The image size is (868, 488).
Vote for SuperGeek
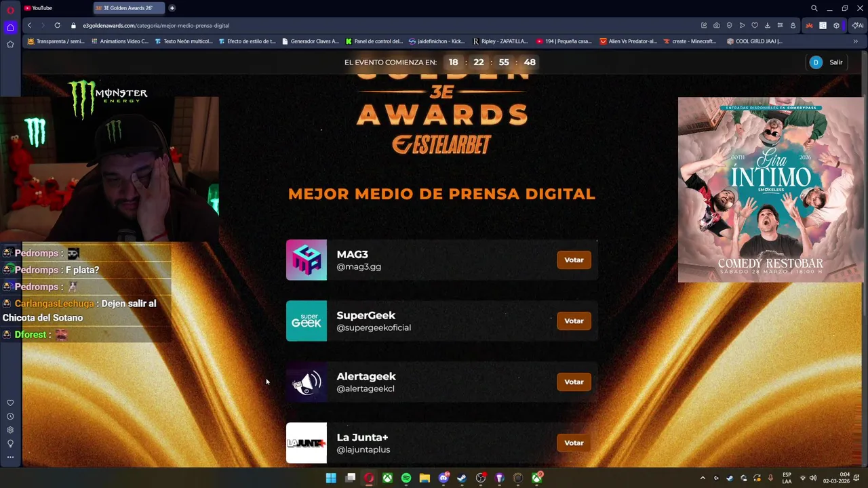click(x=574, y=321)
